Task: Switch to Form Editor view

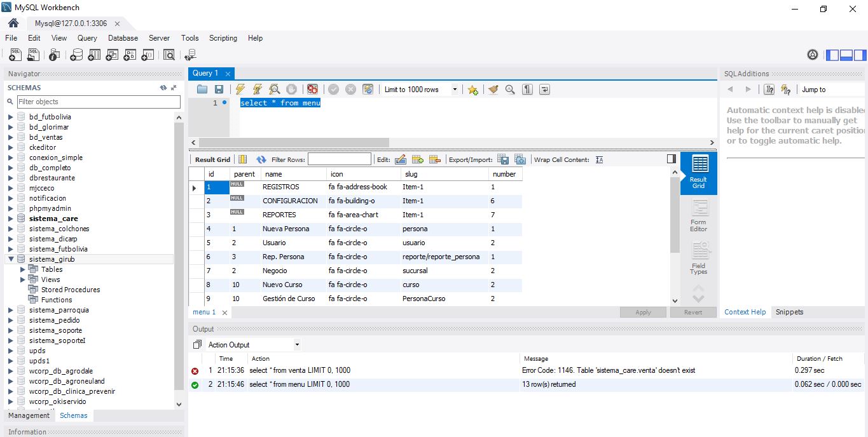Action: [699, 215]
